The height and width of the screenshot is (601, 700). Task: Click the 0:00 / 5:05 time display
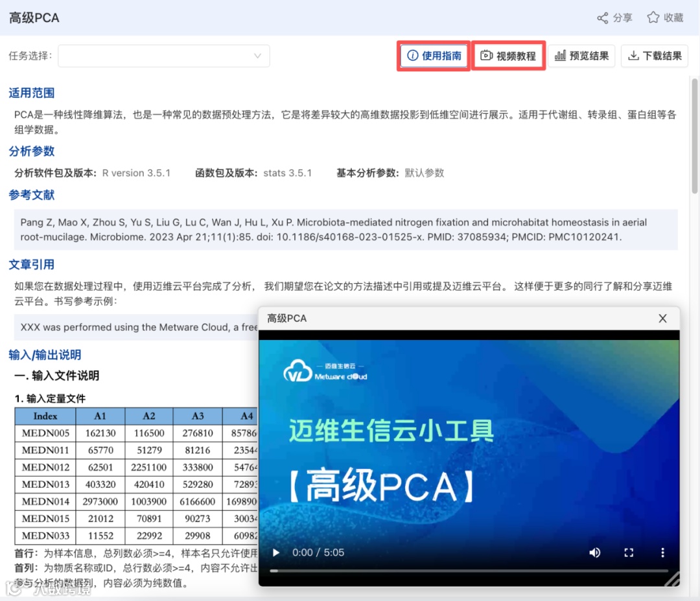pos(318,553)
